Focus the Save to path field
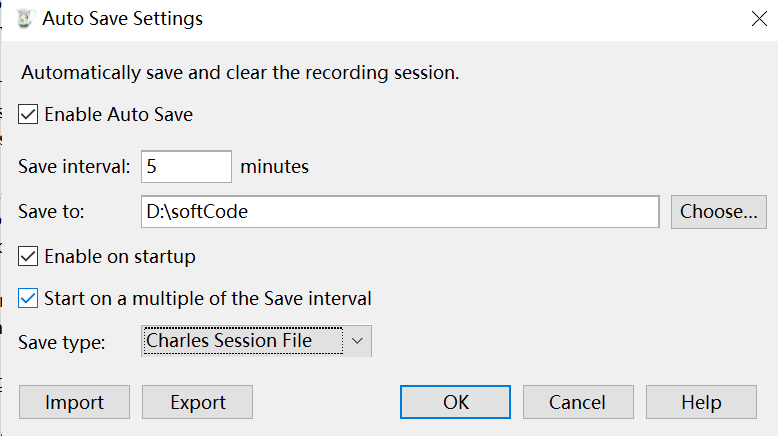This screenshot has height=436, width=778. [x=400, y=212]
